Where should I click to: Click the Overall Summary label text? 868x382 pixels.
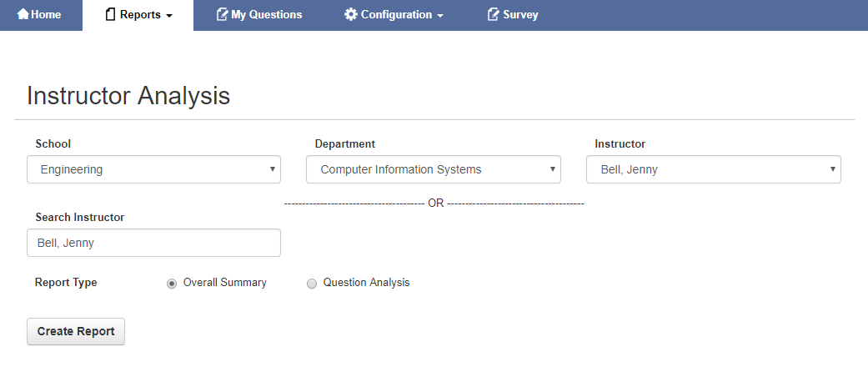(224, 283)
